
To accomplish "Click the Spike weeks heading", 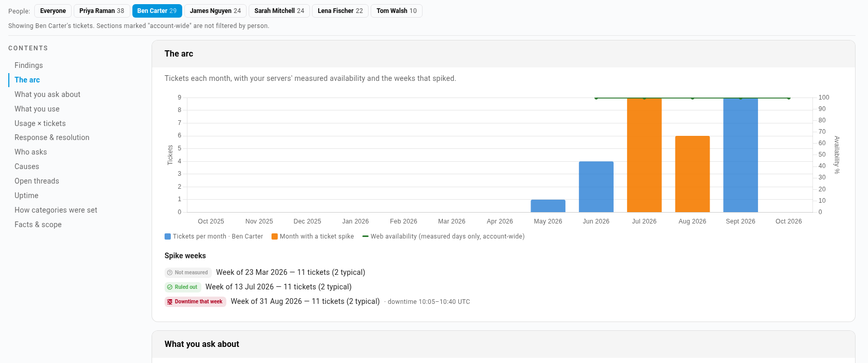I will click(x=185, y=256).
